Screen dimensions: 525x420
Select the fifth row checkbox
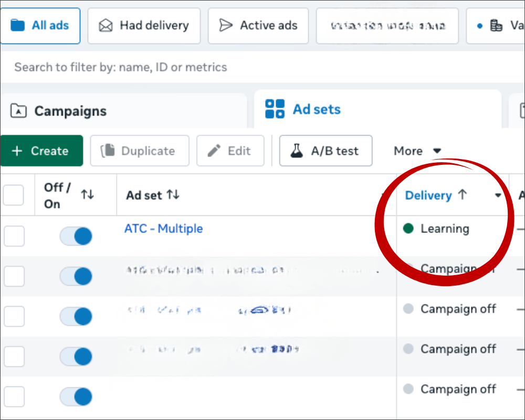coord(14,396)
